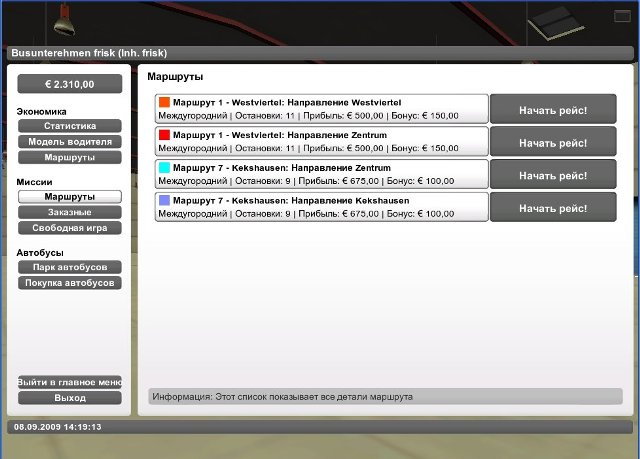Open Парк автобусов

point(70,267)
